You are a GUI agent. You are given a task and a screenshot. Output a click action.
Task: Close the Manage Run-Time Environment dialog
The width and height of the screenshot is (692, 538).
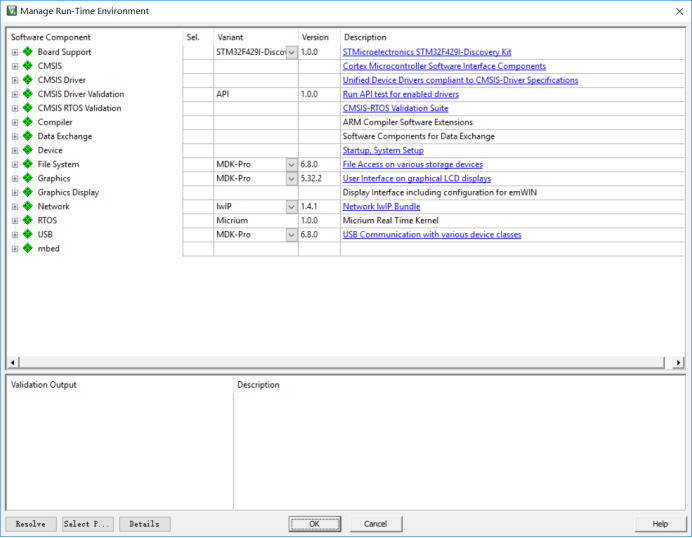679,11
